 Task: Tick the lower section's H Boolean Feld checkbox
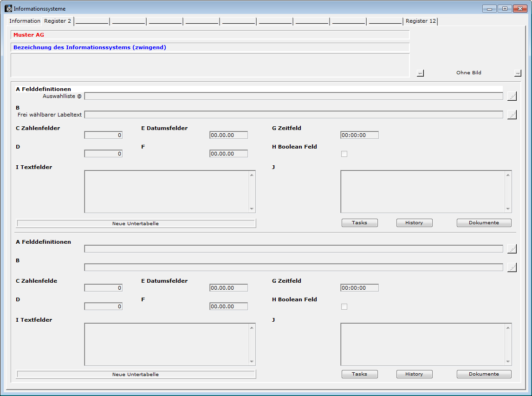pos(344,306)
